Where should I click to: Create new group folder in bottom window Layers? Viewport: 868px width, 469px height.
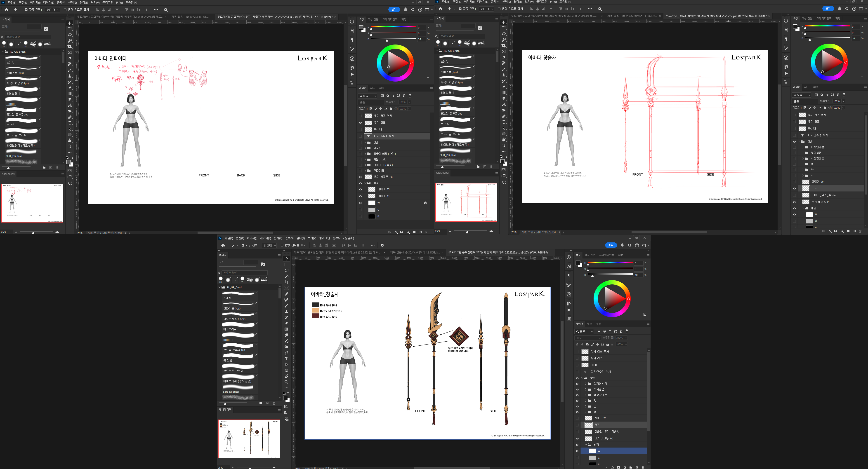pyautogui.click(x=631, y=467)
